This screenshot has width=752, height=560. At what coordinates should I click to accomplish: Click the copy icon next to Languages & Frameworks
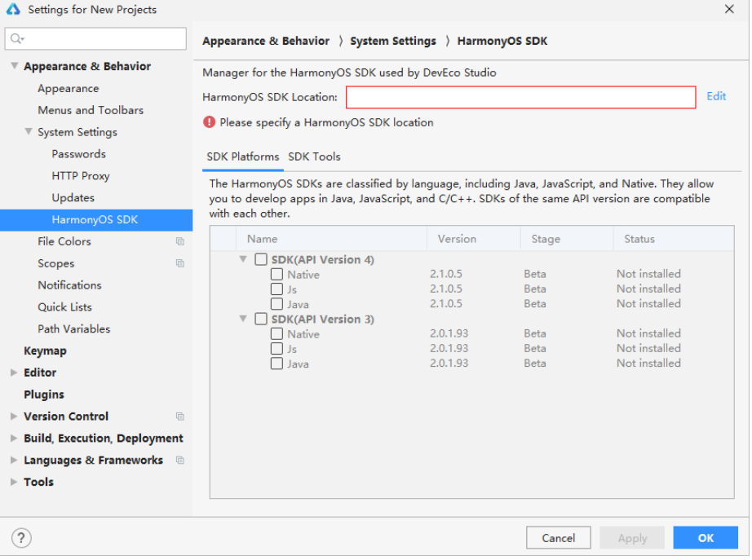179,461
